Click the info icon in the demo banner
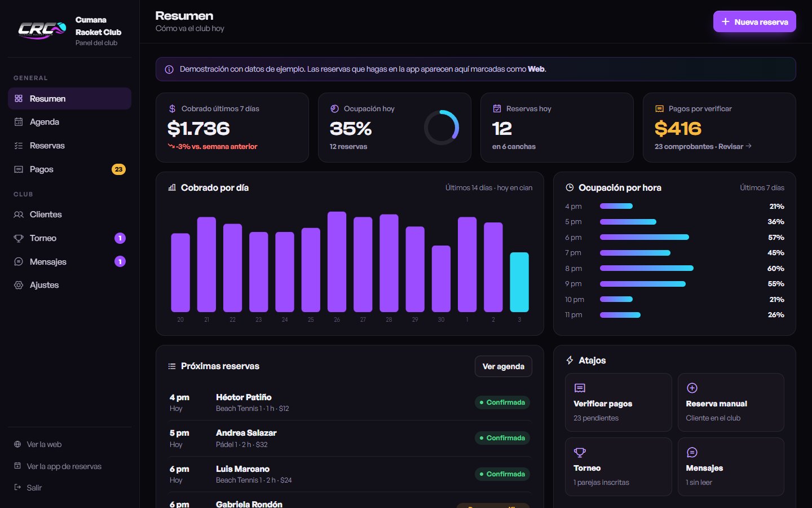812x508 pixels. 169,69
